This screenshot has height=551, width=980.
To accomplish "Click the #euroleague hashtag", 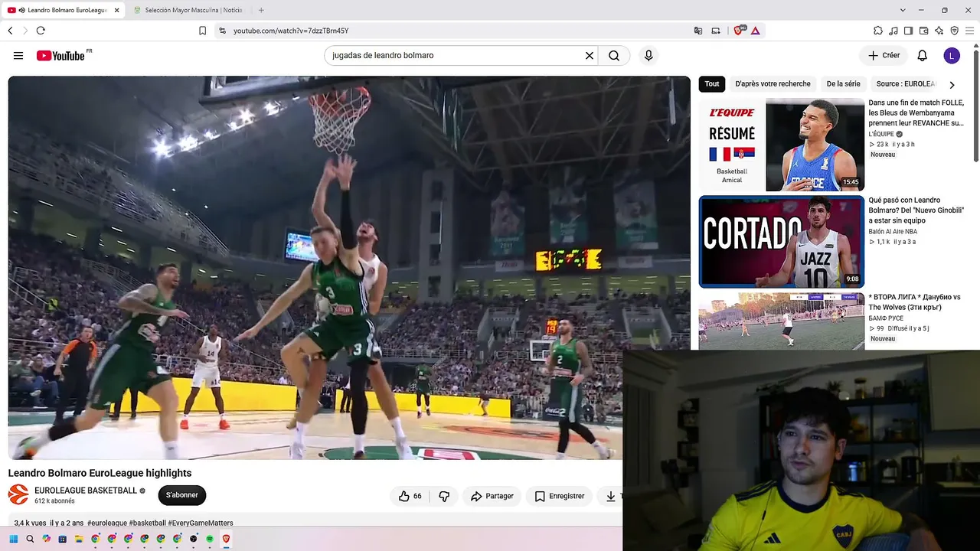I will [107, 523].
